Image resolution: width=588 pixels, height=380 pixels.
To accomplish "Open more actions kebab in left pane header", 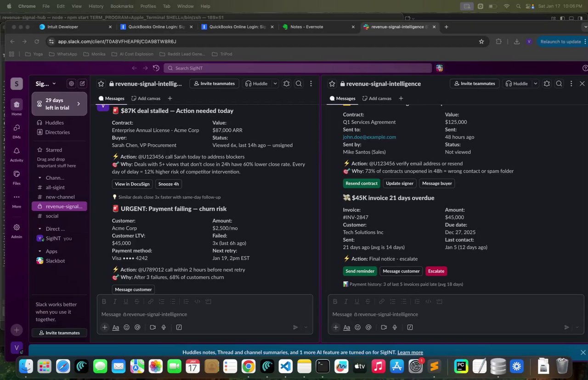I will (311, 84).
